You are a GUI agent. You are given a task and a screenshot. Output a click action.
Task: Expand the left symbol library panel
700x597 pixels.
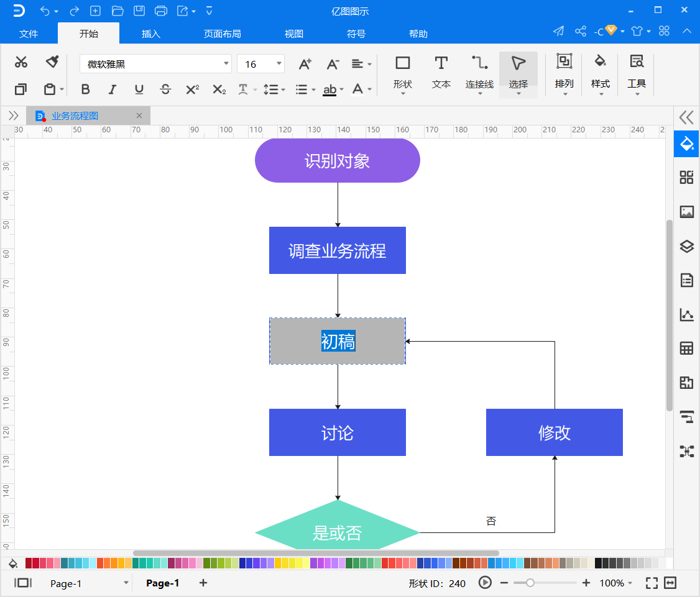pyautogui.click(x=14, y=116)
